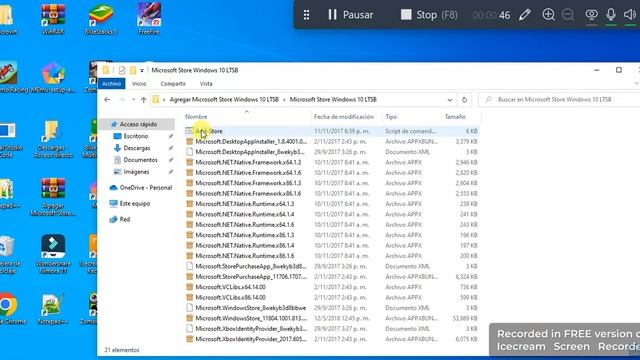This screenshot has width=640, height=360.
Task: Open Descargas in navigation pane
Action: [137, 148]
